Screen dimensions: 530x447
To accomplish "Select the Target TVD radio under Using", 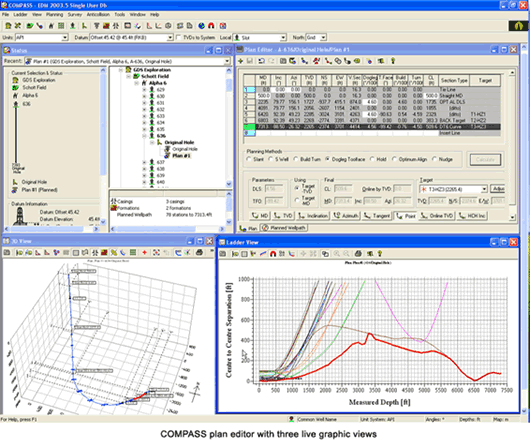I will (297, 188).
